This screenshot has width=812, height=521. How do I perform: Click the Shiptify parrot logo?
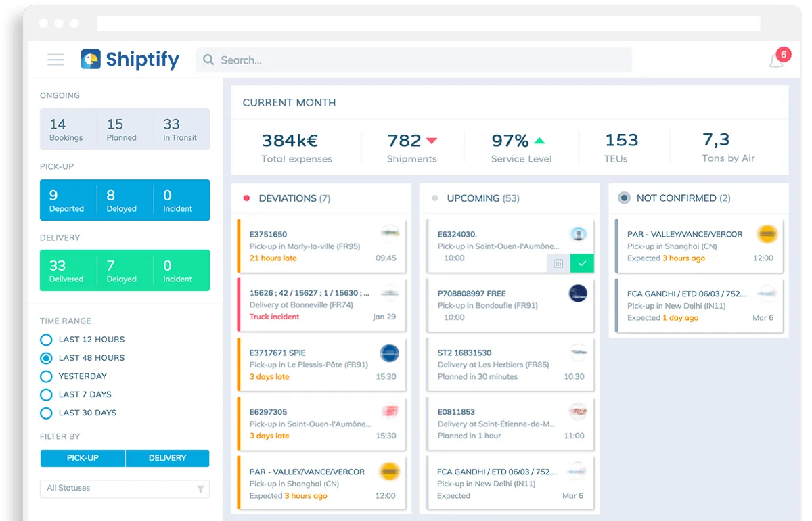[91, 60]
